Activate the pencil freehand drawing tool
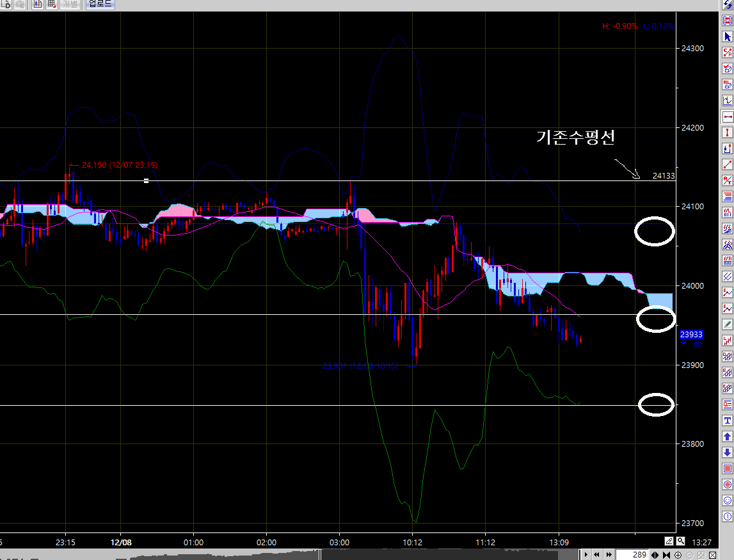The width and height of the screenshot is (734, 560). (727, 324)
